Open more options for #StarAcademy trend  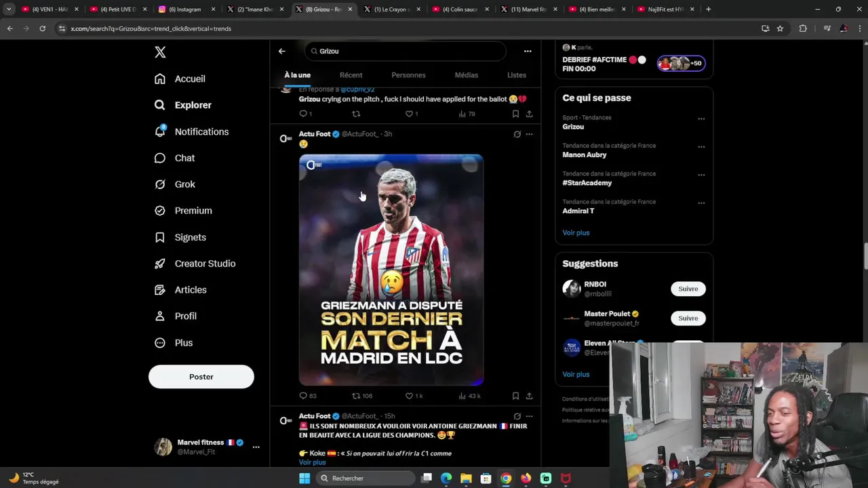(701, 175)
